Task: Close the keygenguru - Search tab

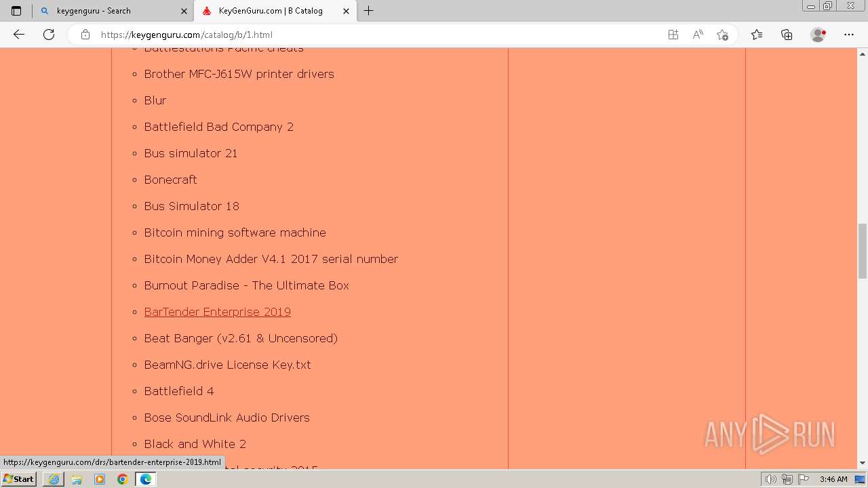Action: [x=184, y=11]
